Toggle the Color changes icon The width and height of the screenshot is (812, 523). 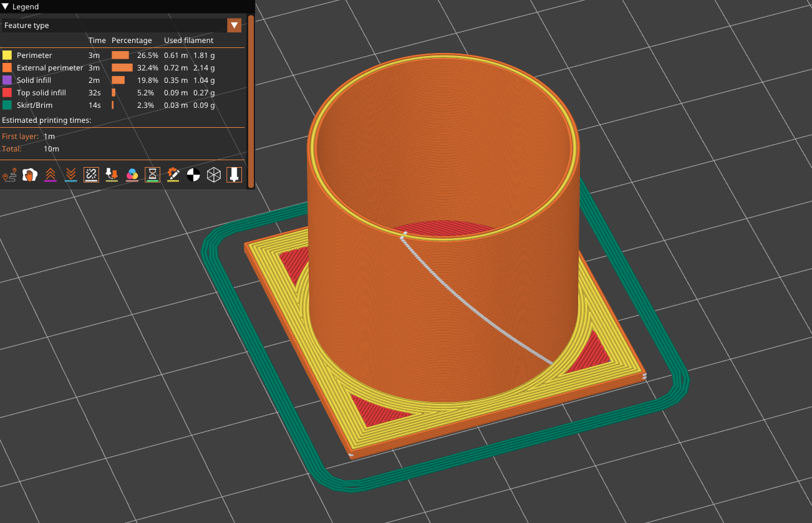[132, 175]
